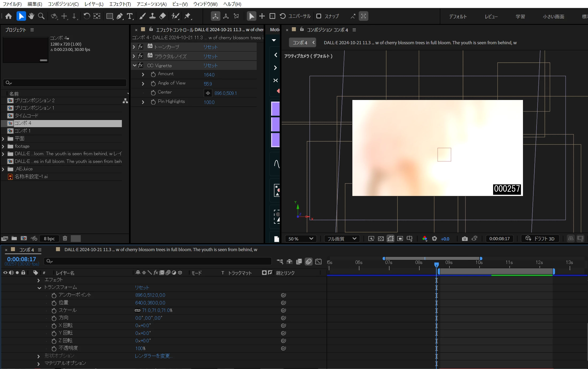Click delete trash icon in Project panel

tap(65, 238)
